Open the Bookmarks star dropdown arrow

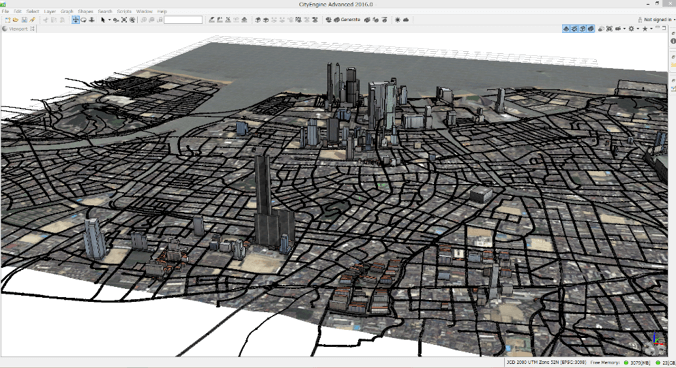(651, 29)
